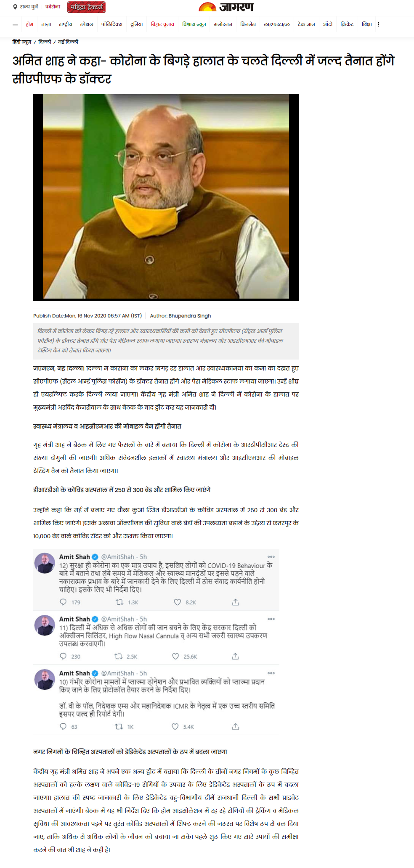Click the location pin icon near राज्य चुनें
Image resolution: width=414 pixels, height=868 pixels.
(15, 7)
